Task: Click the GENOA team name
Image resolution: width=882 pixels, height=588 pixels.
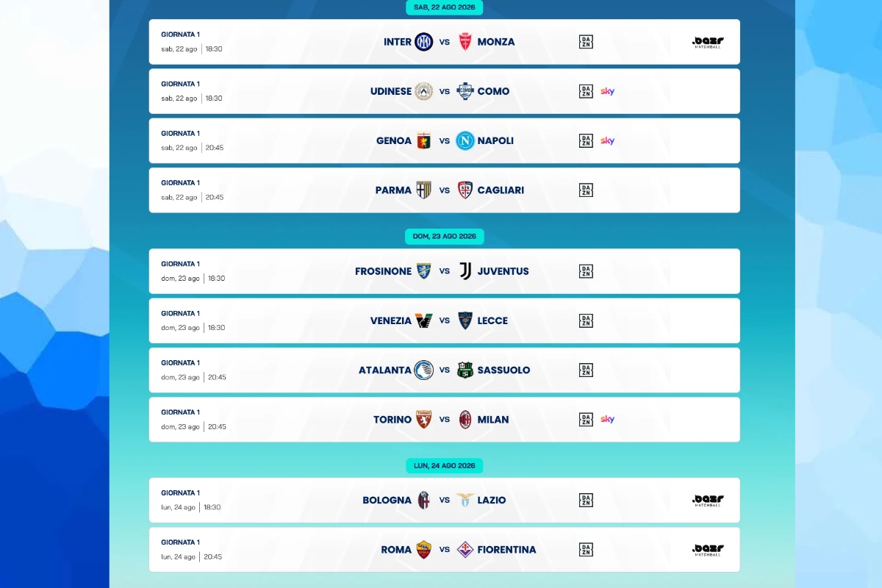Action: (x=394, y=141)
